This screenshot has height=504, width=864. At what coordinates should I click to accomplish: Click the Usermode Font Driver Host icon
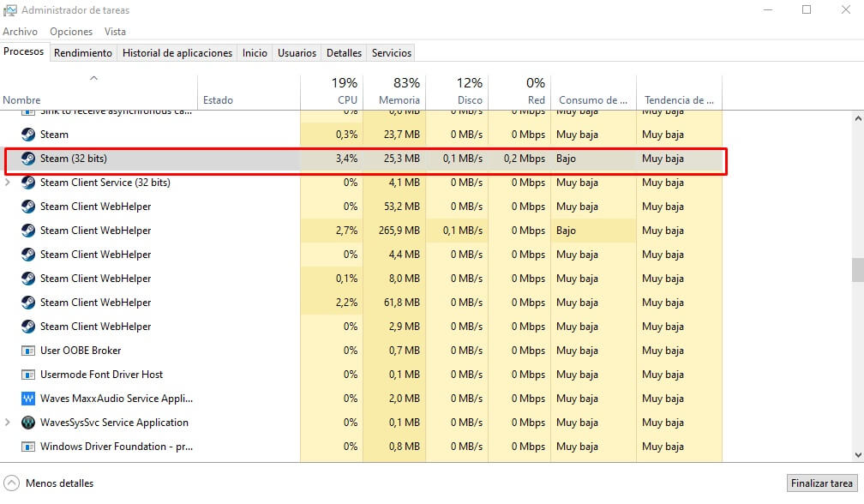(28, 375)
